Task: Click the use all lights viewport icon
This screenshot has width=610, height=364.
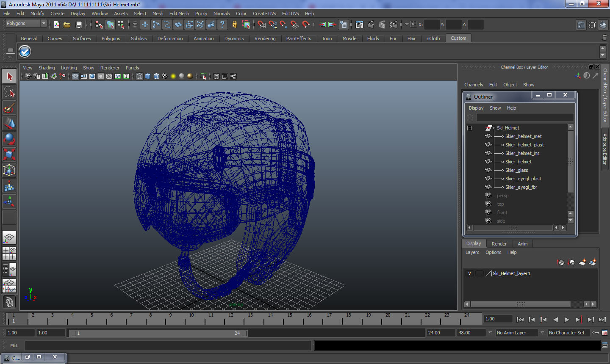Action: (x=173, y=76)
